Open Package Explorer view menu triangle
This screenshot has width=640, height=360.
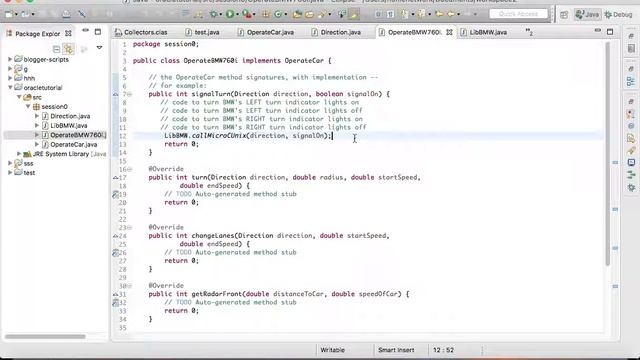pyautogui.click(x=99, y=48)
